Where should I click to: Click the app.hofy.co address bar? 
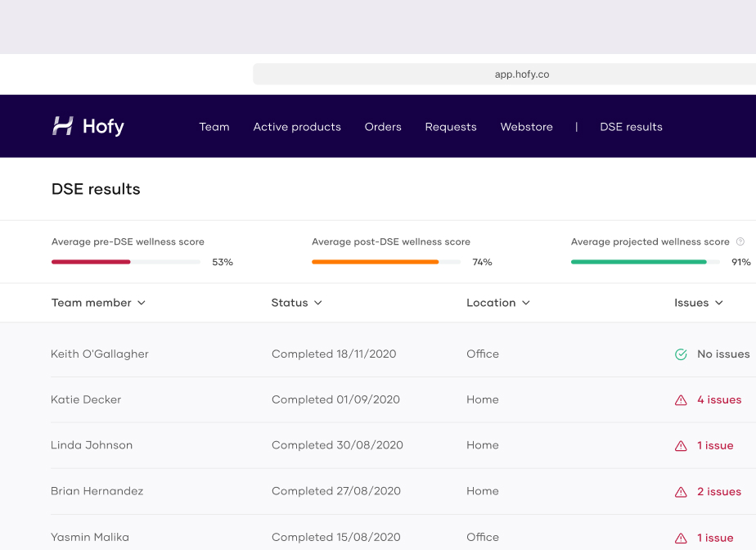tap(521, 74)
